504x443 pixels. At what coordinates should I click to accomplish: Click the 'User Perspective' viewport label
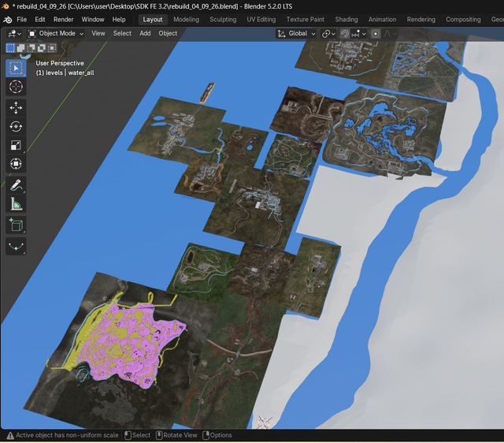pyautogui.click(x=60, y=63)
